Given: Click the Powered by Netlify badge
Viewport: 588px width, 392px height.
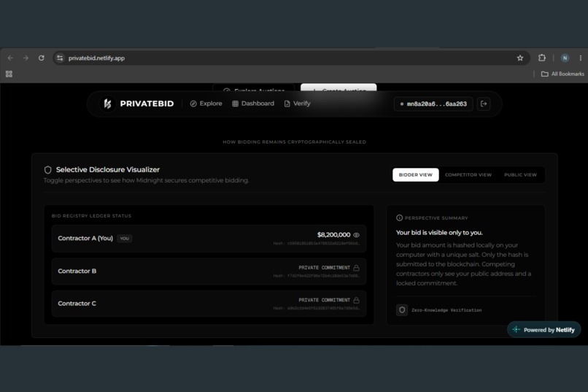Looking at the screenshot, I should coord(543,330).
